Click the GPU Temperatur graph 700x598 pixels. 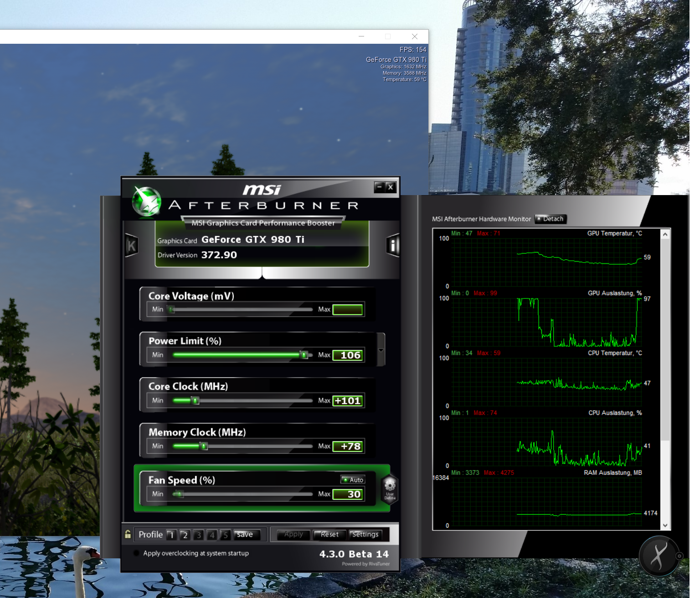pyautogui.click(x=547, y=263)
